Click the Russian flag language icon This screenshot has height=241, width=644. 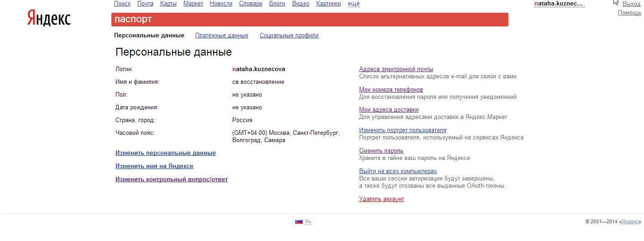pyautogui.click(x=299, y=222)
